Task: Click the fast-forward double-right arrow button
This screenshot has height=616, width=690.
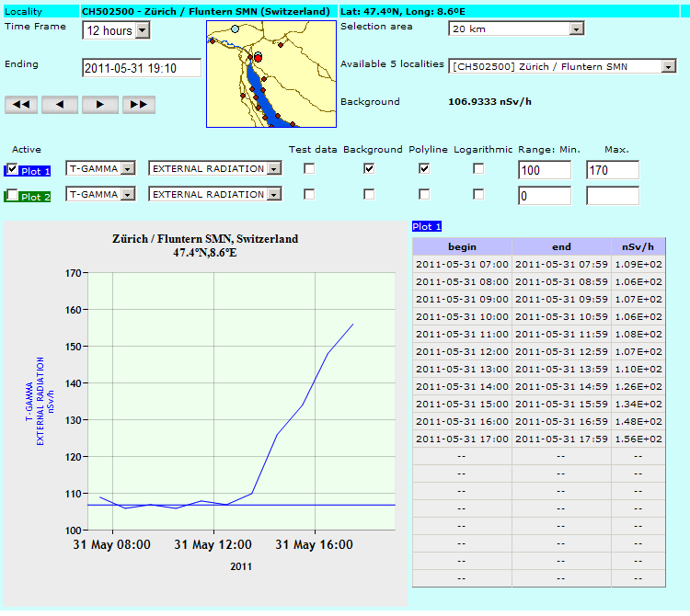Action: tap(138, 105)
